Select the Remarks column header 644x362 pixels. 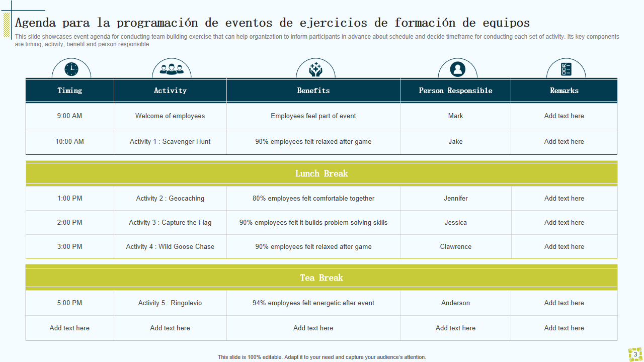pyautogui.click(x=564, y=90)
